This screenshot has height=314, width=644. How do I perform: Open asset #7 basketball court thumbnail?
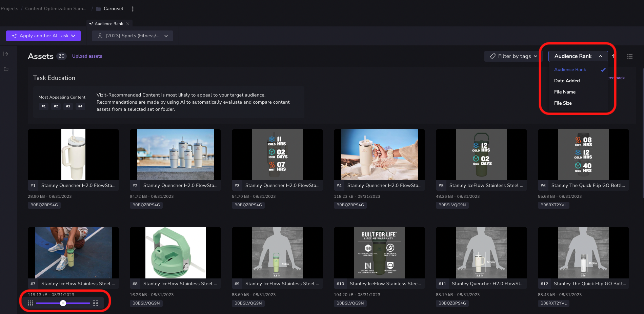pos(73,253)
